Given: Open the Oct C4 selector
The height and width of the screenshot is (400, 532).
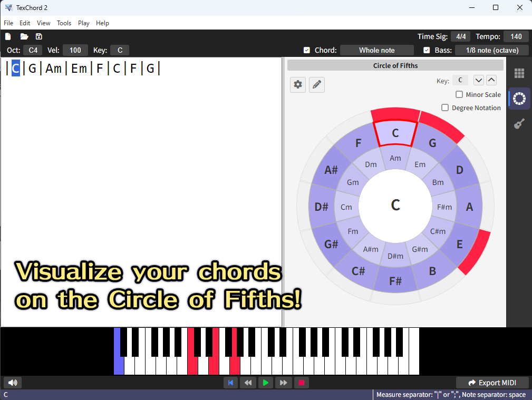Looking at the screenshot, I should 33,50.
